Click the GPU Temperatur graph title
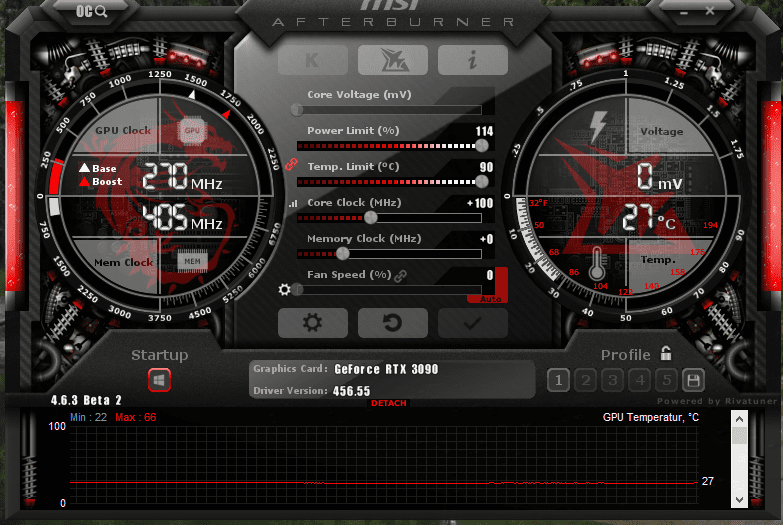Screen dimensions: 783x525 [x=651, y=417]
